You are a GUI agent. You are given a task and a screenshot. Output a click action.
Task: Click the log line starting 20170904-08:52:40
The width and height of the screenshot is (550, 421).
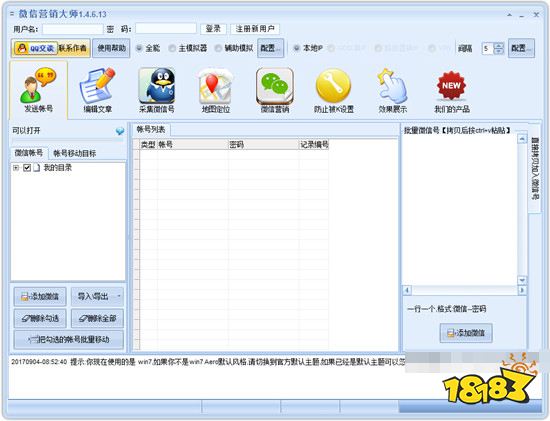point(208,362)
